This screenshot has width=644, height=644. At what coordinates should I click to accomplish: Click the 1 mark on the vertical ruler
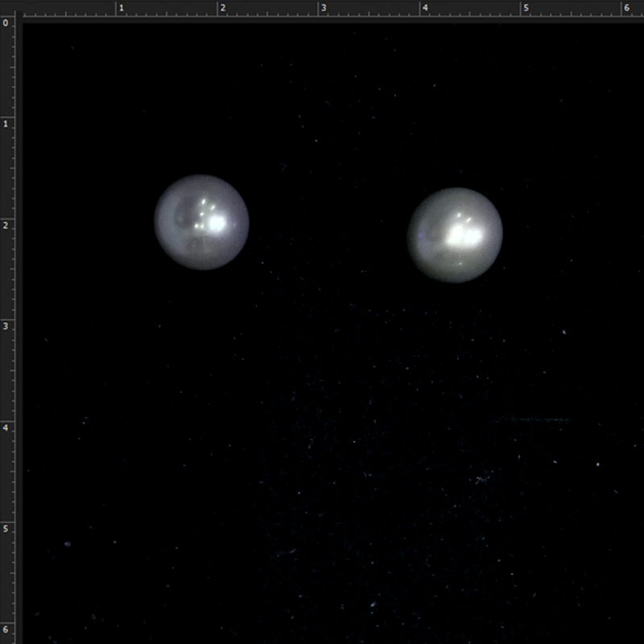coord(6,124)
